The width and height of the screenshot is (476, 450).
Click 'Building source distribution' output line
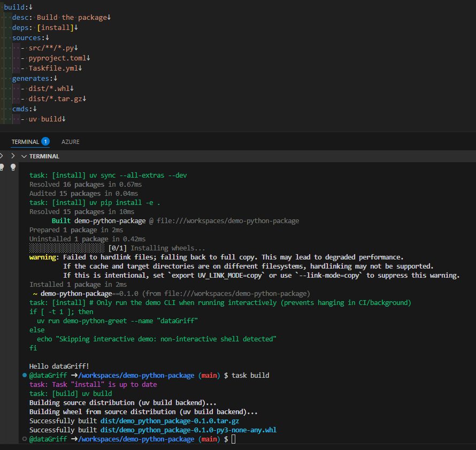(x=123, y=402)
